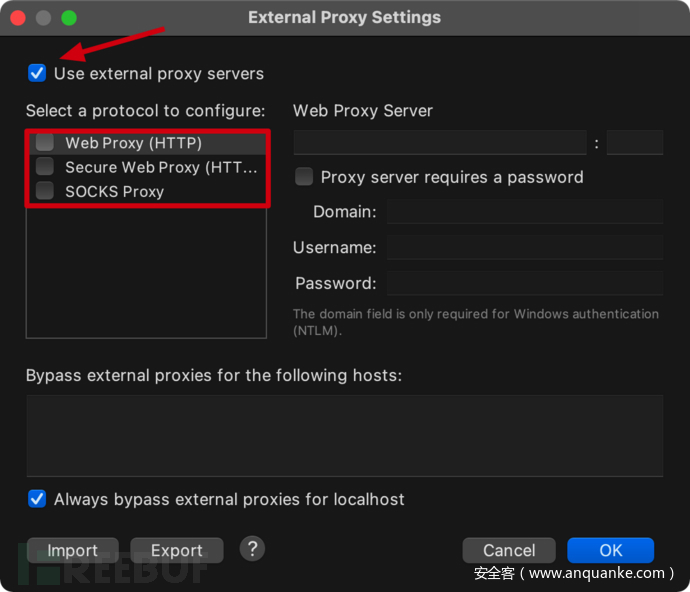
Task: Confirm settings with the OK button
Action: 610,550
